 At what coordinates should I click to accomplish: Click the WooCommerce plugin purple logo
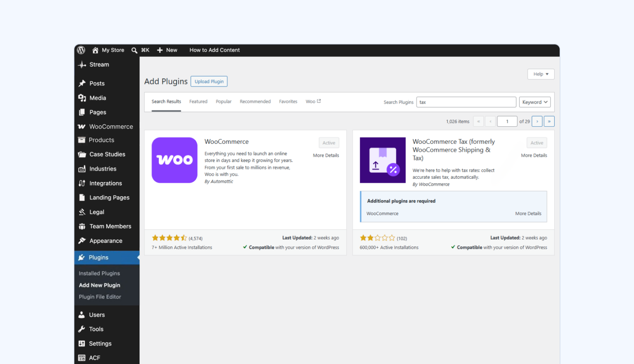pyautogui.click(x=174, y=160)
